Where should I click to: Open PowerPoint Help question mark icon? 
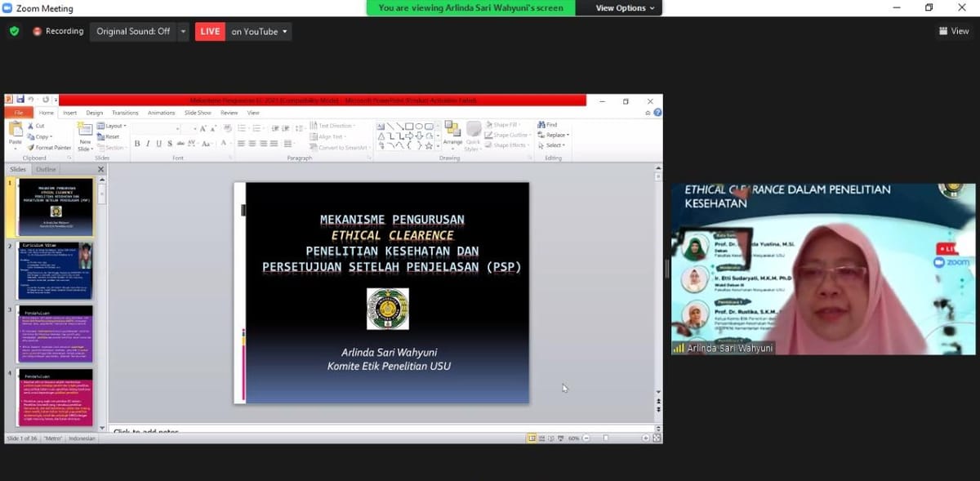(657, 113)
